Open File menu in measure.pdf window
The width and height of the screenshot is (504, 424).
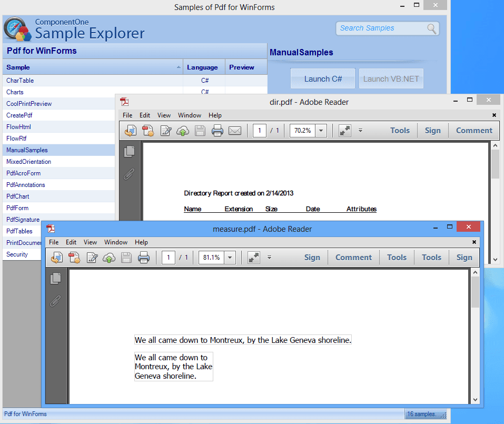54,242
